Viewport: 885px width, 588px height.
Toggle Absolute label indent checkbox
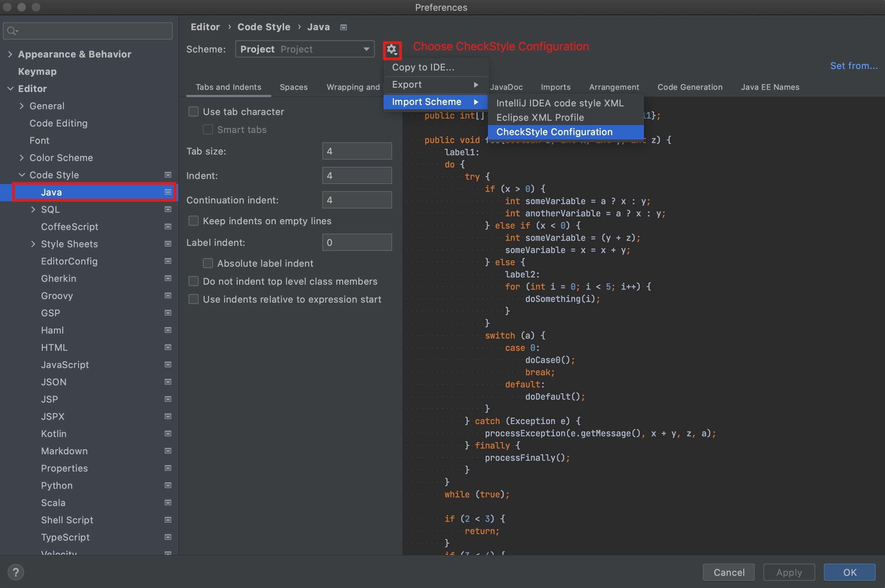coord(208,262)
